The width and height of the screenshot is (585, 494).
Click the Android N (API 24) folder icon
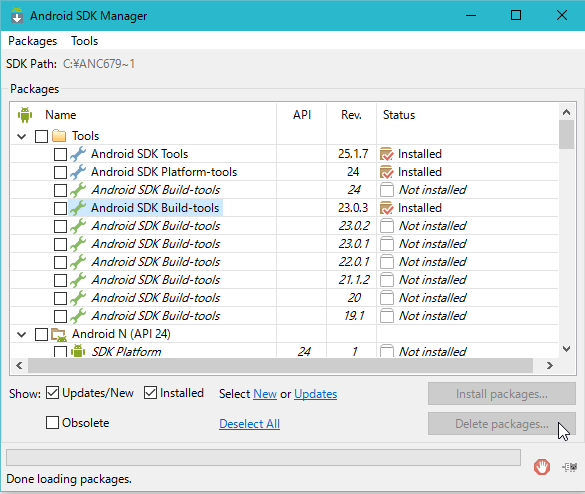pyautogui.click(x=59, y=334)
